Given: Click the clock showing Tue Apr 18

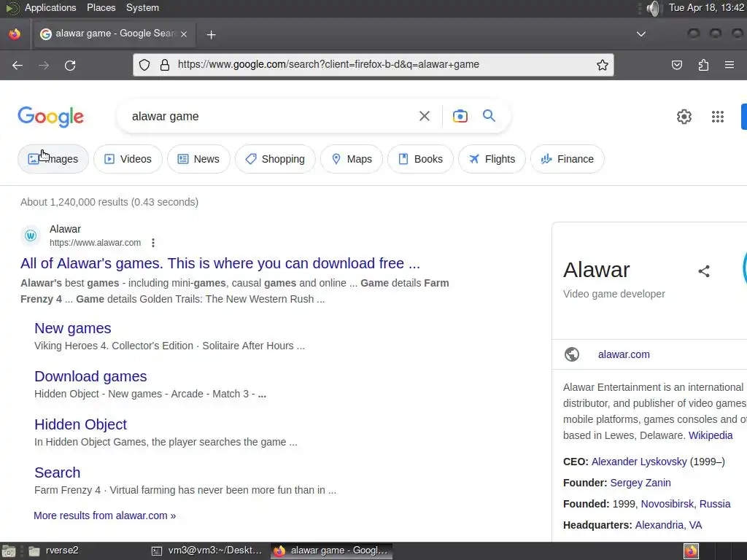Looking at the screenshot, I should pos(706,7).
